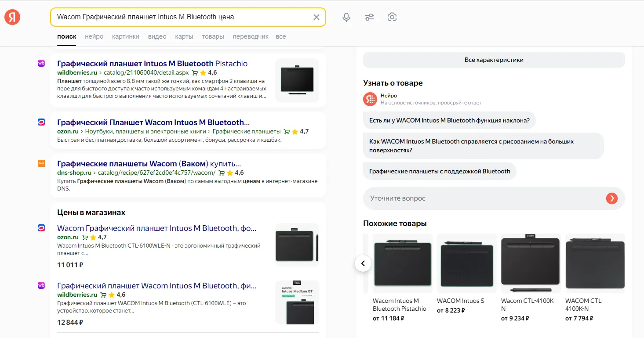The image size is (644, 338).
Task: Clear the search field with the X icon
Action: coord(317,17)
